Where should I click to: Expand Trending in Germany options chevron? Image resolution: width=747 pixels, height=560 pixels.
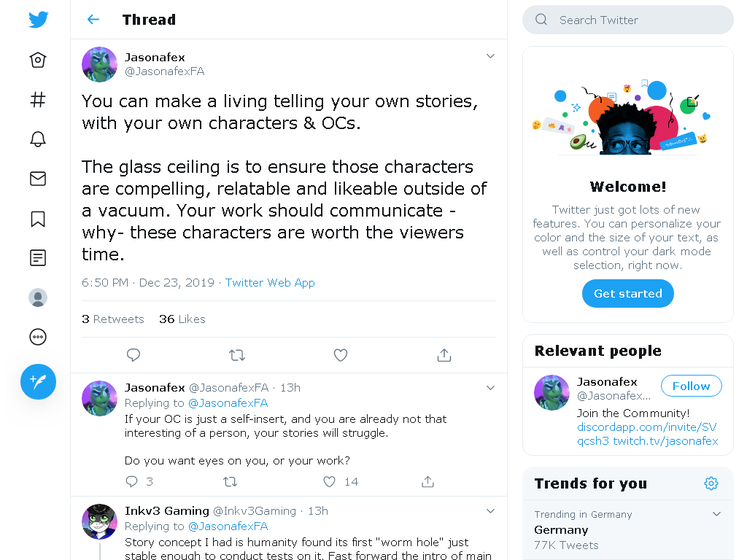[x=716, y=514]
